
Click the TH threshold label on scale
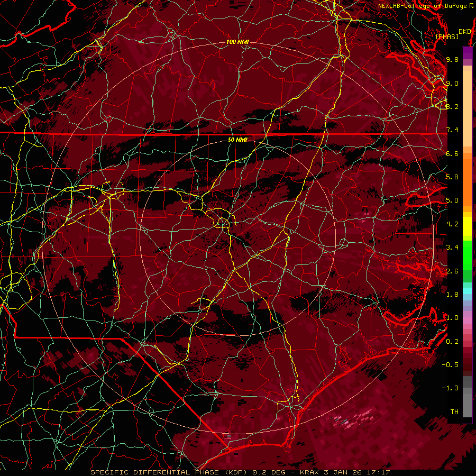click(x=454, y=411)
